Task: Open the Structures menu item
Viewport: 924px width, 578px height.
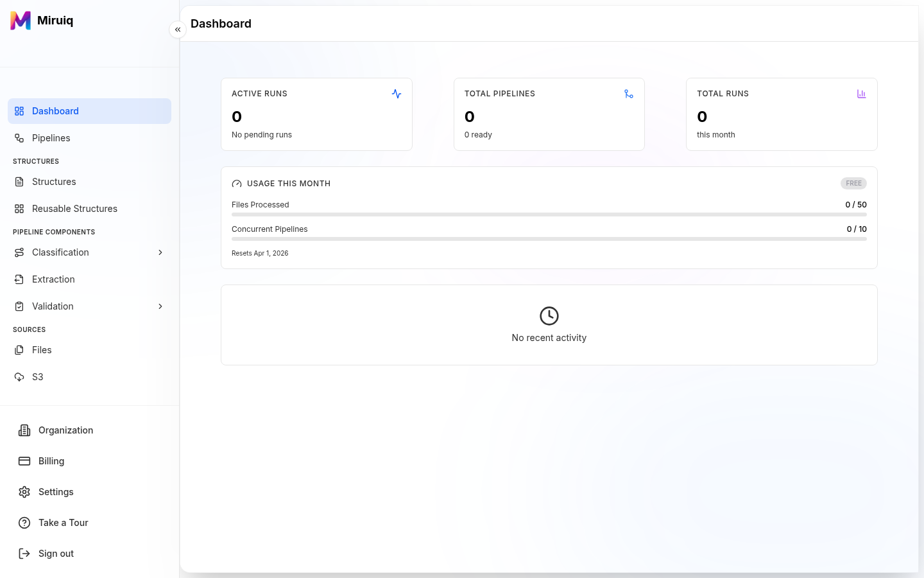Action: coord(89,182)
